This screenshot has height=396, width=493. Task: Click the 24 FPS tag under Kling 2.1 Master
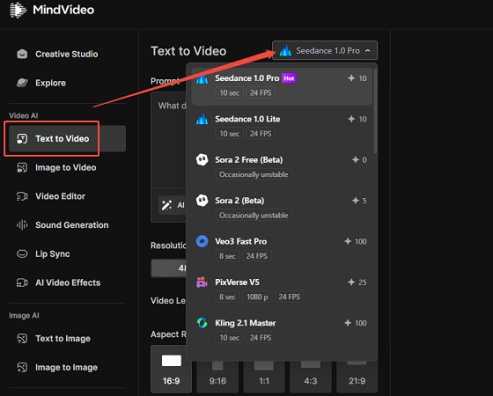[x=261, y=338]
